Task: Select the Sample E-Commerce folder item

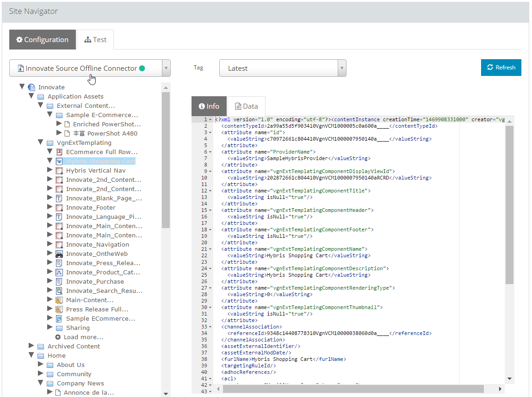Action: [102, 115]
